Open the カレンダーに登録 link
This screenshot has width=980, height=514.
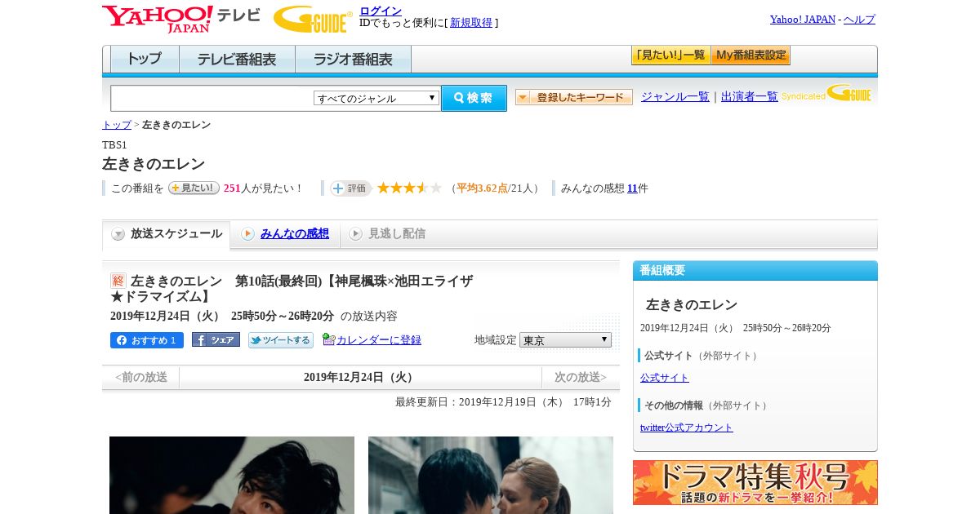(379, 340)
